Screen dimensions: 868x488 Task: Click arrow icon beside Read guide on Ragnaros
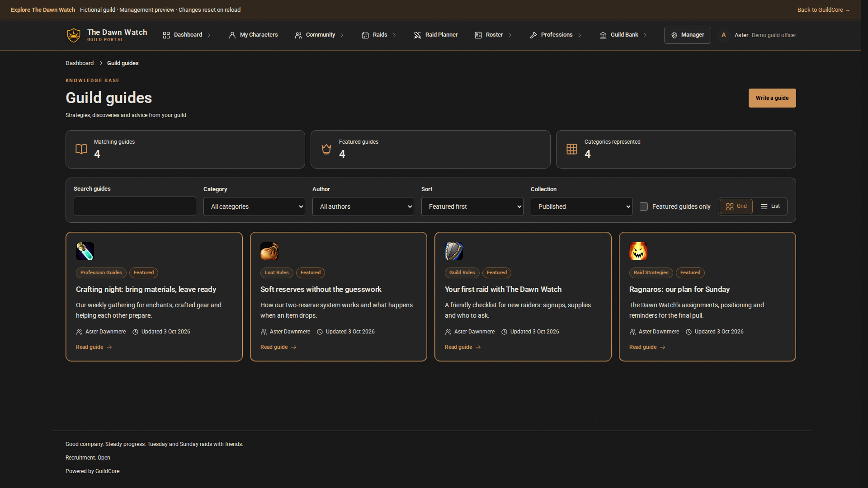click(x=662, y=347)
